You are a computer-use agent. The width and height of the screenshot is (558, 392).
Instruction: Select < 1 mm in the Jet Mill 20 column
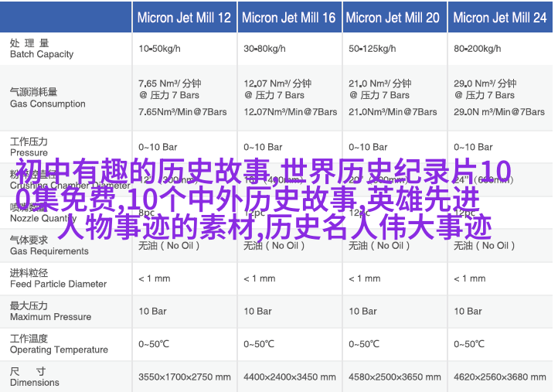[365, 278]
